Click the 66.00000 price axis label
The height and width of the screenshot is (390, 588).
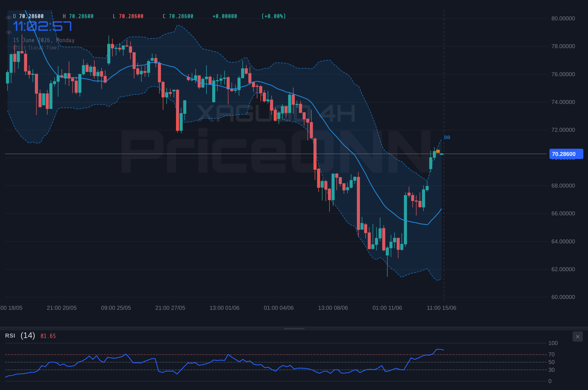(563, 214)
